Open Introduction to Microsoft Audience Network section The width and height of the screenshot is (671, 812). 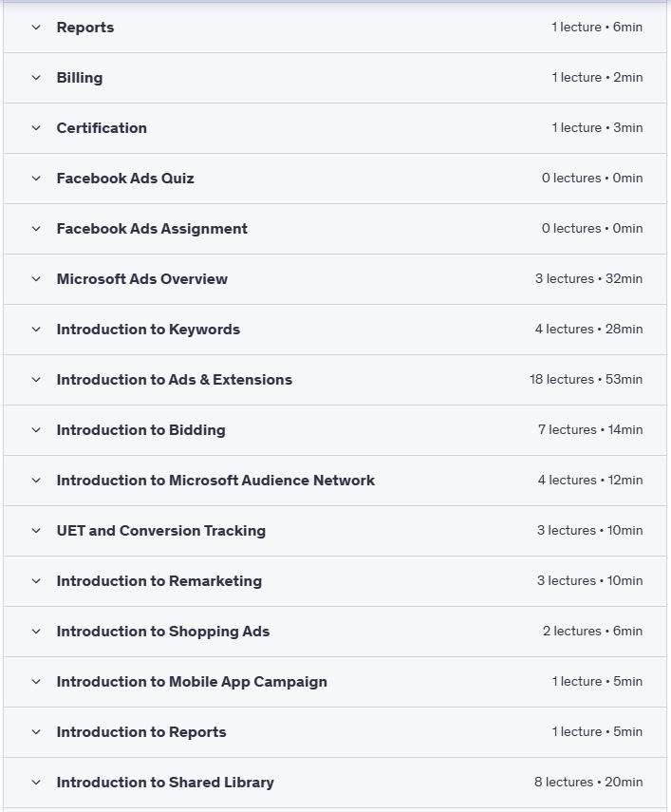[215, 481]
